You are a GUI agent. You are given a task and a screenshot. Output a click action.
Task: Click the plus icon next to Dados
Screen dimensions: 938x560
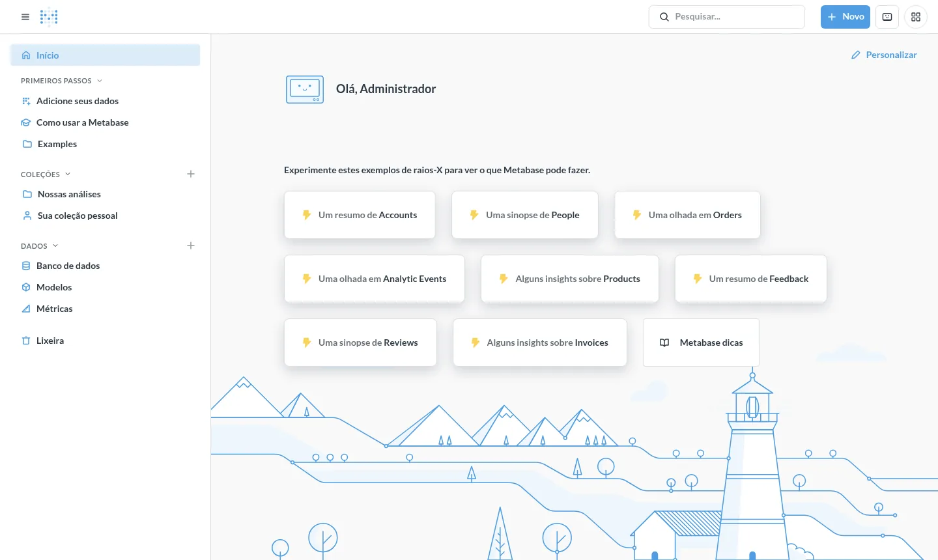191,245
